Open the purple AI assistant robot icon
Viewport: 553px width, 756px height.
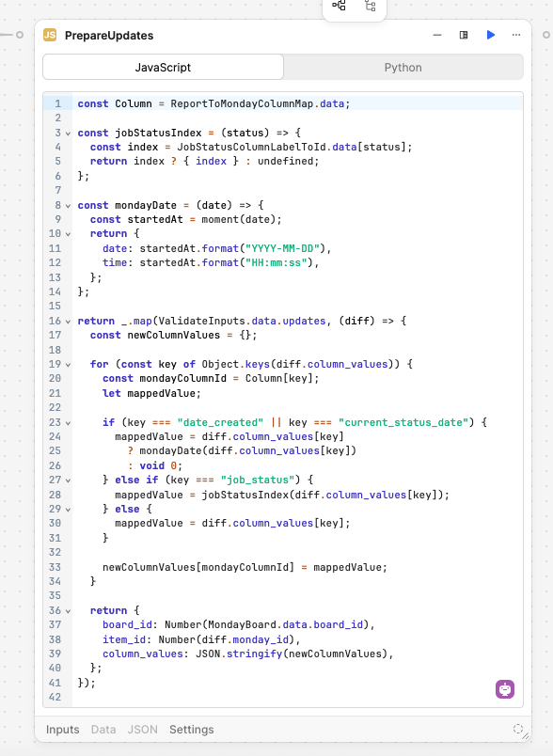505,689
